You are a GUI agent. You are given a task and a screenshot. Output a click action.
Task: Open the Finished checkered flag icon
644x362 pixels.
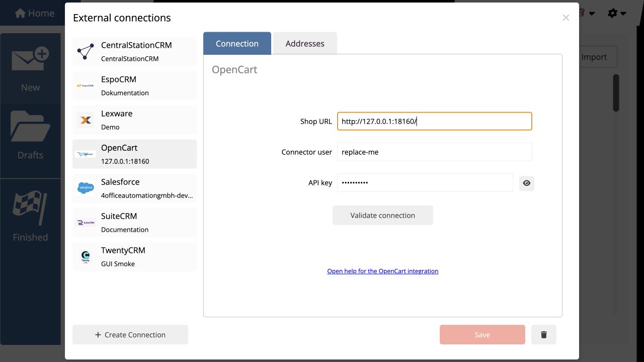[x=30, y=208]
